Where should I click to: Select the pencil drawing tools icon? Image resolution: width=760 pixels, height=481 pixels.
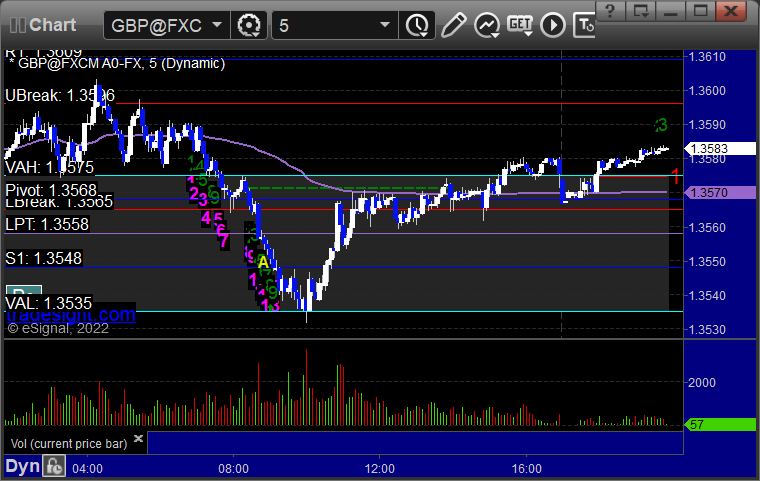453,25
